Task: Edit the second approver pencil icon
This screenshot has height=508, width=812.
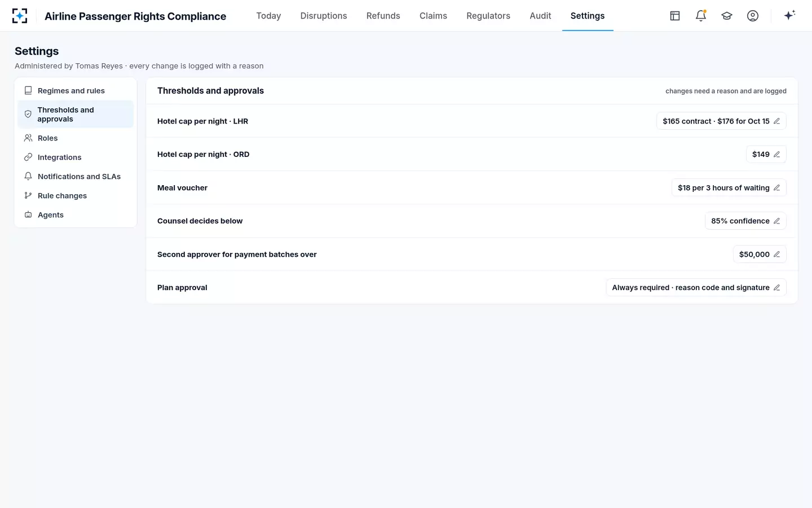Action: pos(776,255)
